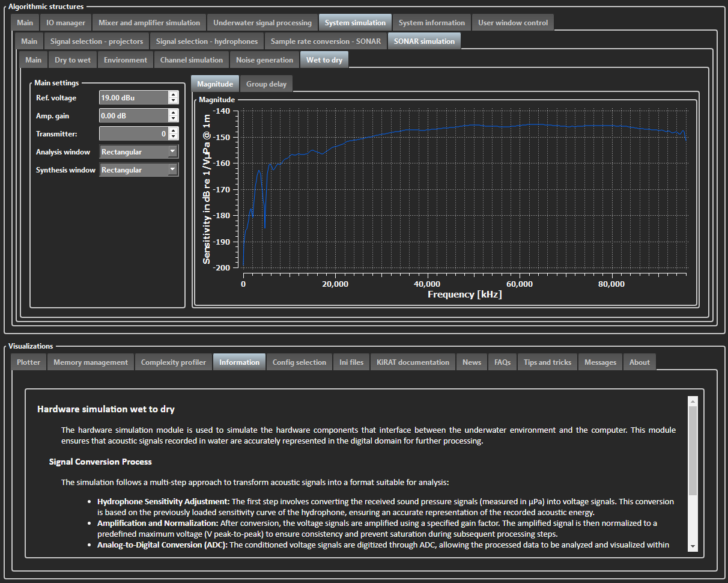Switch to the News tab
The height and width of the screenshot is (583, 728).
coord(472,362)
